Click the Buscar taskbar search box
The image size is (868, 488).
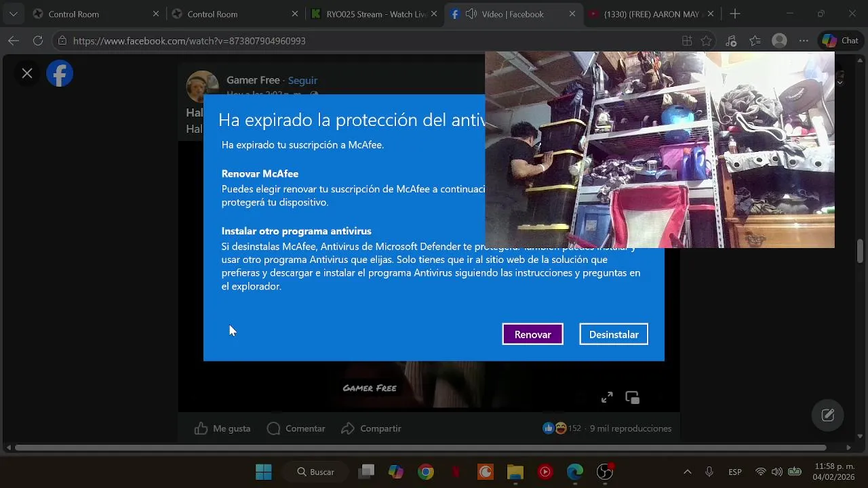tap(316, 472)
